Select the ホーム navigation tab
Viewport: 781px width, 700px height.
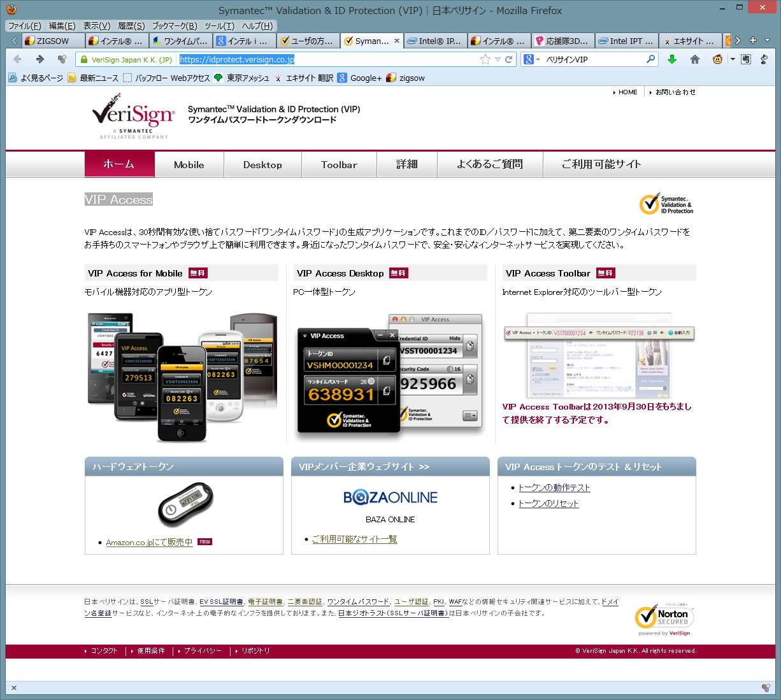(119, 164)
